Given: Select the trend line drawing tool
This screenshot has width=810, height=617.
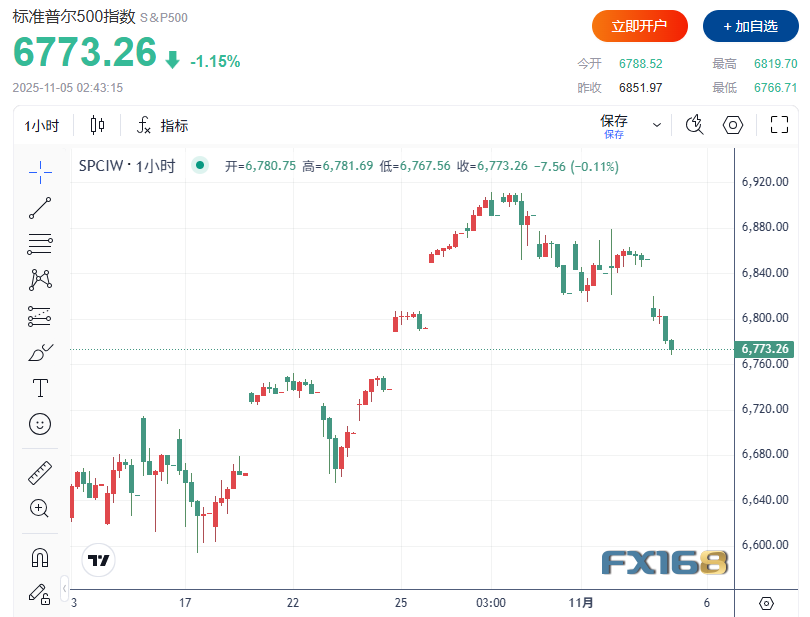Looking at the screenshot, I should pos(40,207).
